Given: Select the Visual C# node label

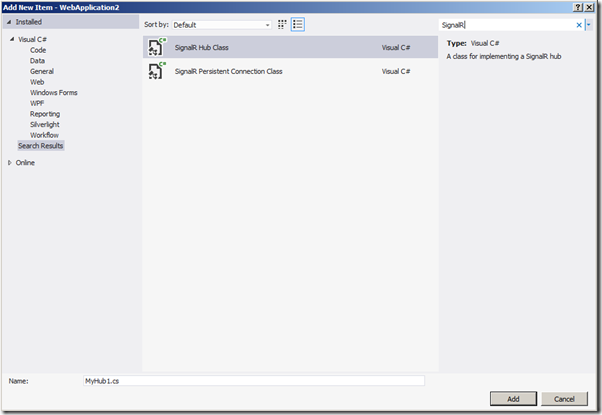Looking at the screenshot, I should coord(32,39).
